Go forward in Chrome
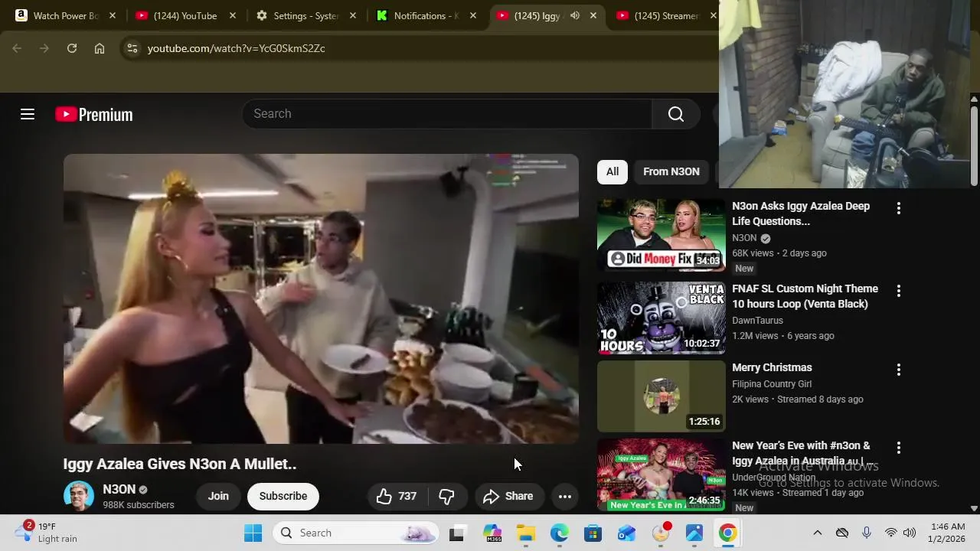 point(44,48)
